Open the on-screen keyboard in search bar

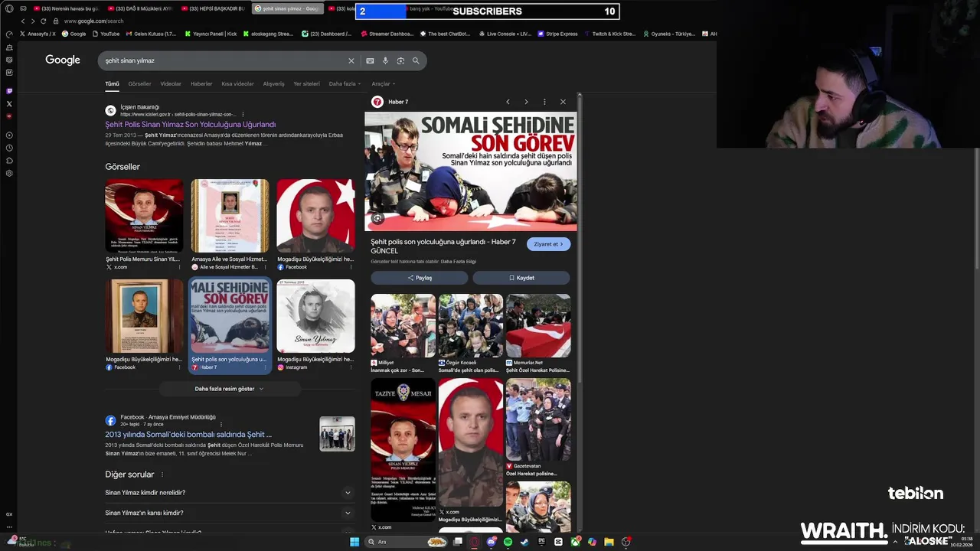pos(370,60)
